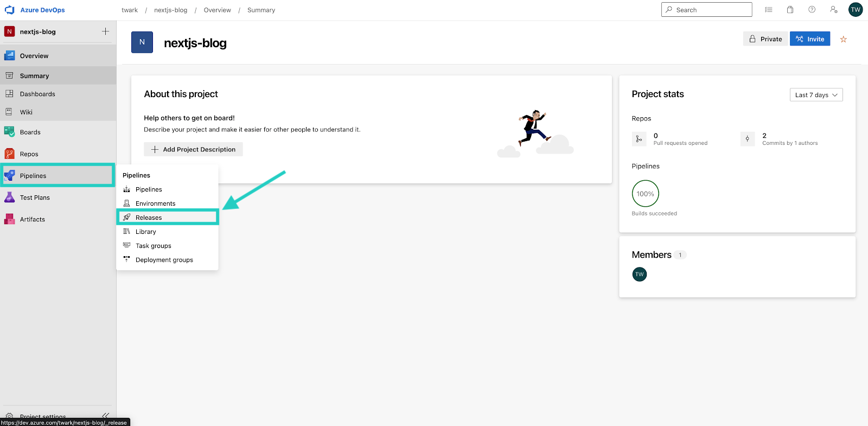Open Pipelines hub in the sidebar
868x426 pixels.
tap(58, 176)
